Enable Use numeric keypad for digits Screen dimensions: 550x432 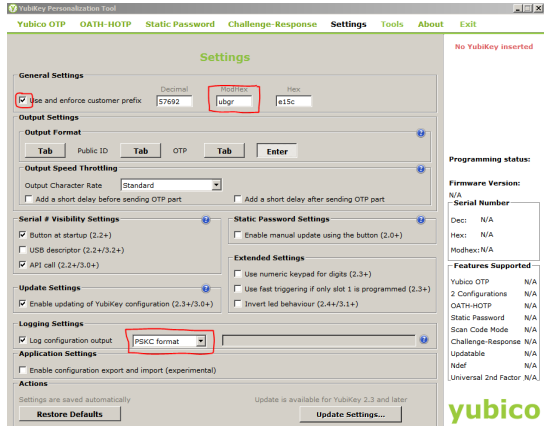[x=237, y=274]
